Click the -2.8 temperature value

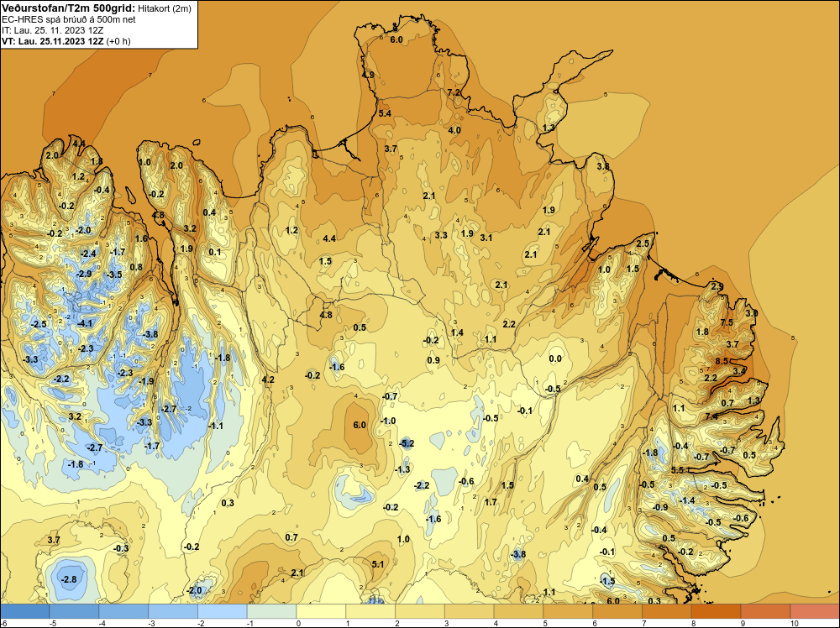coord(69,579)
